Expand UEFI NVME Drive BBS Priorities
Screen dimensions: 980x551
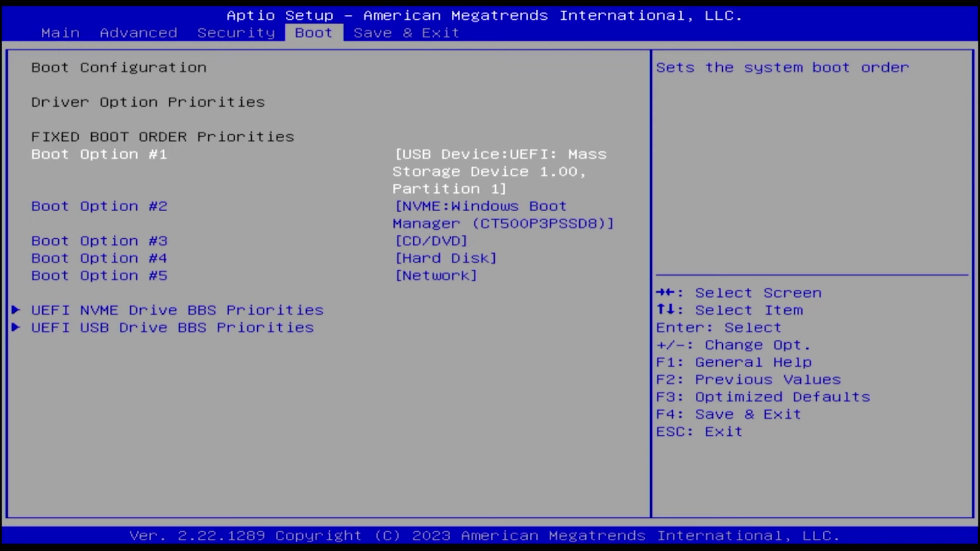[x=177, y=310]
